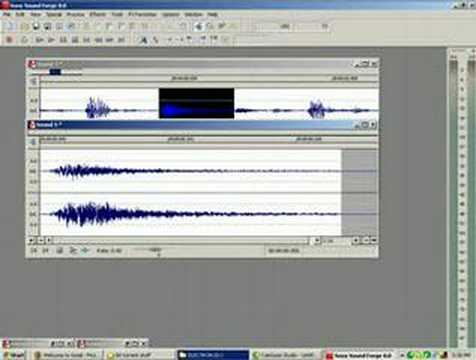Click Go to Start in transport bar
The width and height of the screenshot is (476, 360).
86,40
